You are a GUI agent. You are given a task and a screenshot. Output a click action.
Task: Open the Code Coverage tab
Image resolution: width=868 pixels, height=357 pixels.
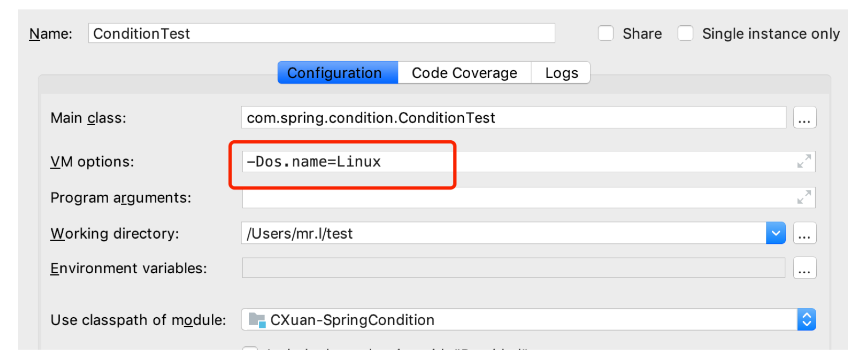point(464,73)
